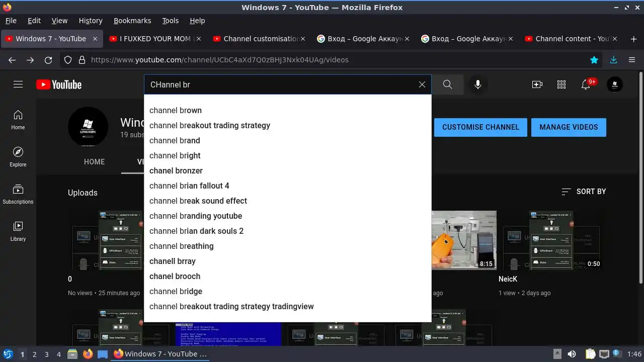Open the Firefox downloads arrow
The image size is (644, 362).
click(x=613, y=60)
